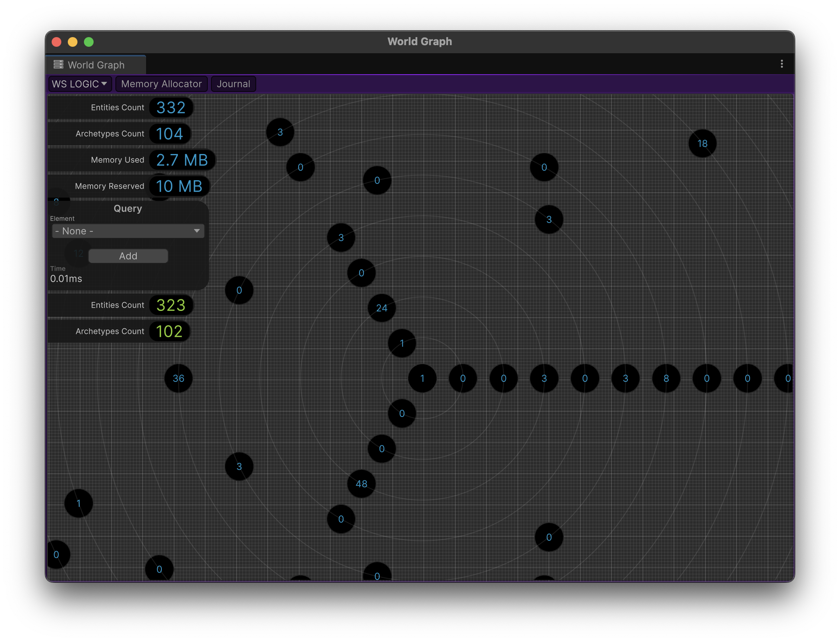840x642 pixels.
Task: Open the Journal view
Action: pyautogui.click(x=233, y=84)
